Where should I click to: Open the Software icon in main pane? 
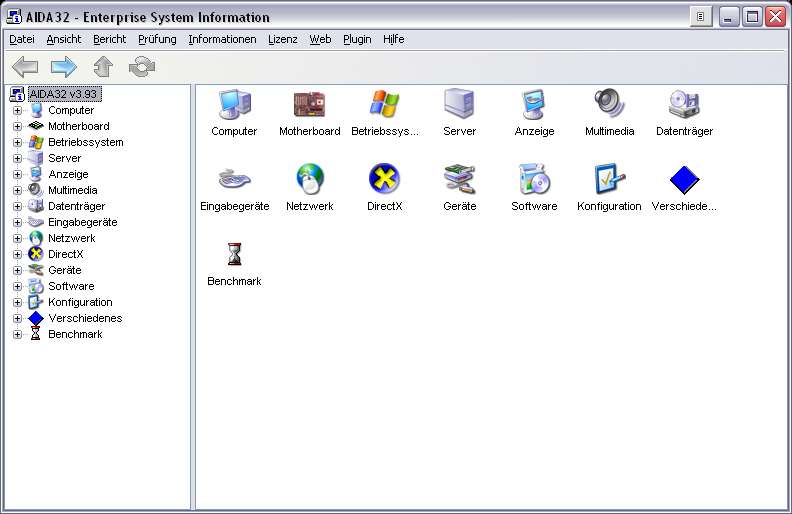534,179
